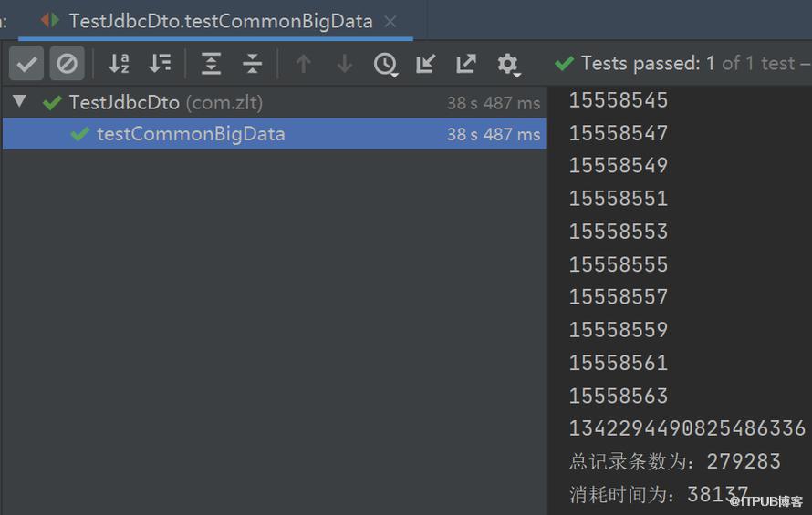Viewport: 812px width, 515px height.
Task: Collapse all test nodes
Action: (x=252, y=64)
